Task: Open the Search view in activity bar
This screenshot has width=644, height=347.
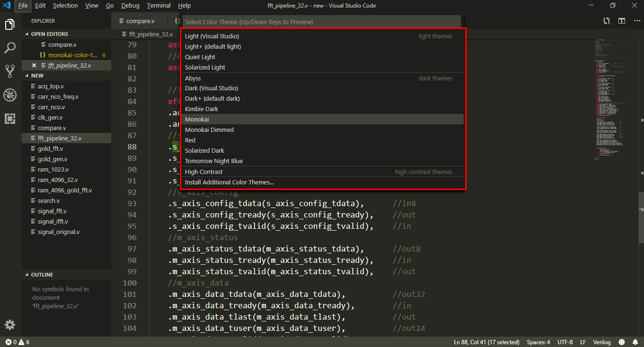Action: point(10,48)
